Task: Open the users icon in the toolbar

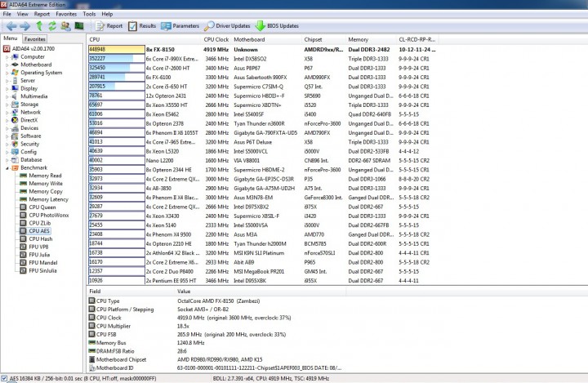Action: click(65, 25)
